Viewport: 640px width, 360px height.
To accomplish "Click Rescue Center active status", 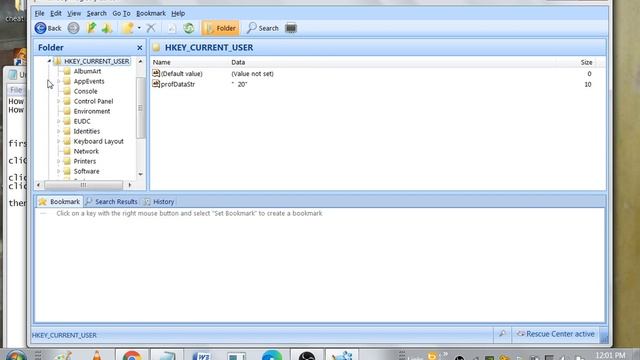I will (x=556, y=334).
